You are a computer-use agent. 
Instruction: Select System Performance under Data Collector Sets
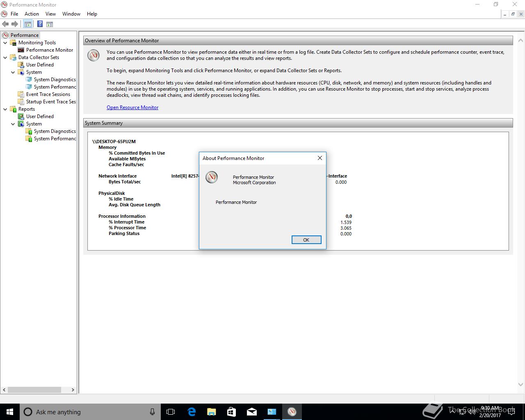click(55, 87)
